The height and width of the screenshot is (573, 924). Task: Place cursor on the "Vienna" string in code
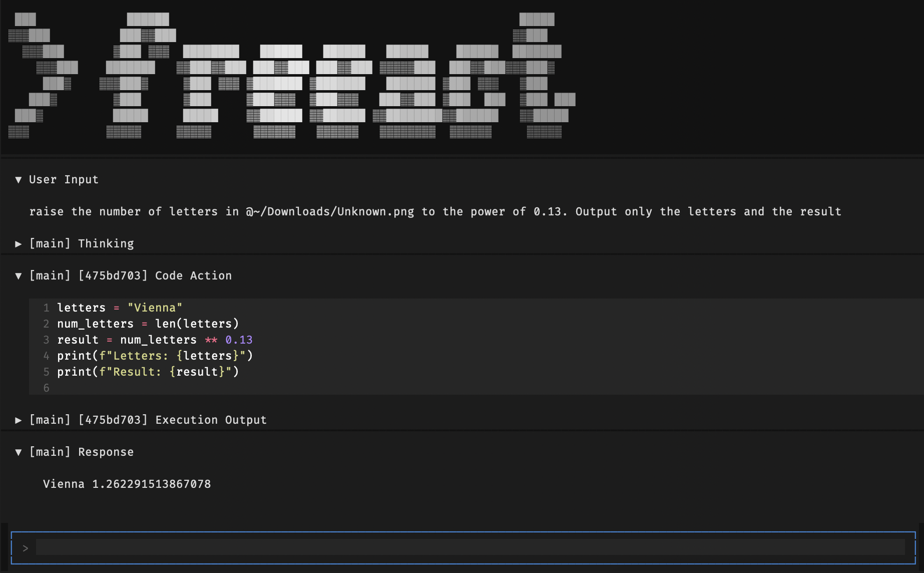[x=155, y=308]
